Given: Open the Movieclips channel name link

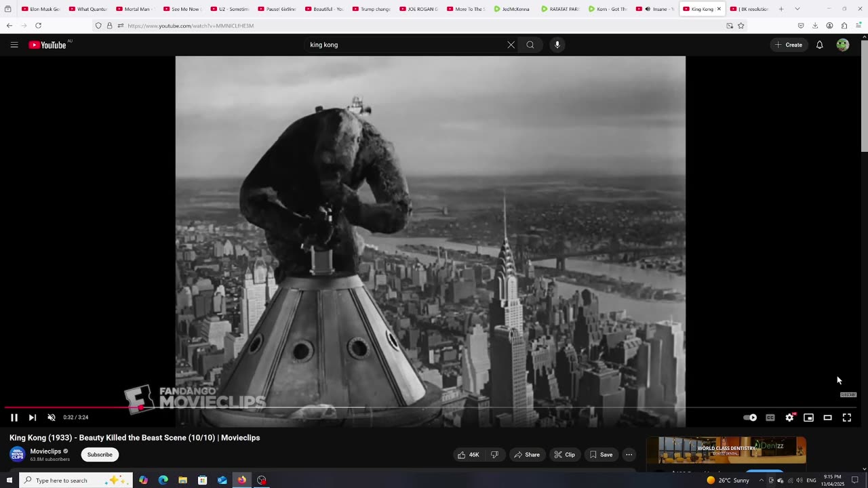Looking at the screenshot, I should (45, 451).
